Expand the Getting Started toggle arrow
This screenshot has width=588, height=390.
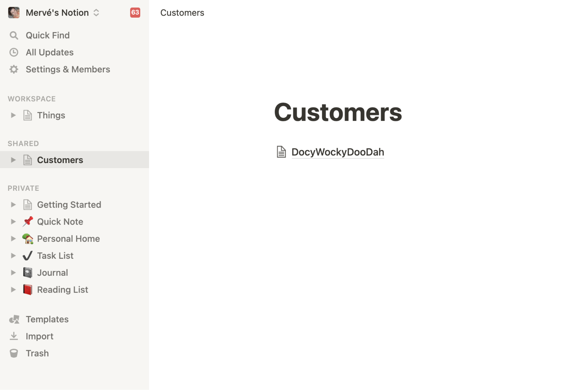(13, 205)
